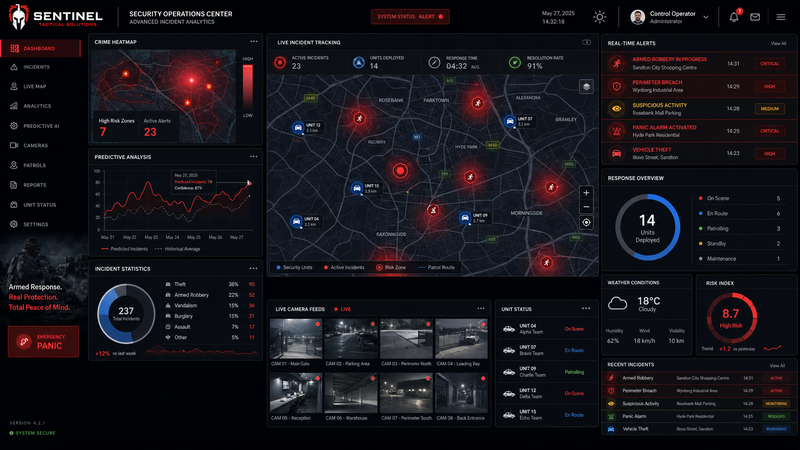
Task: Toggle Historical Average chart legend
Action: click(178, 249)
